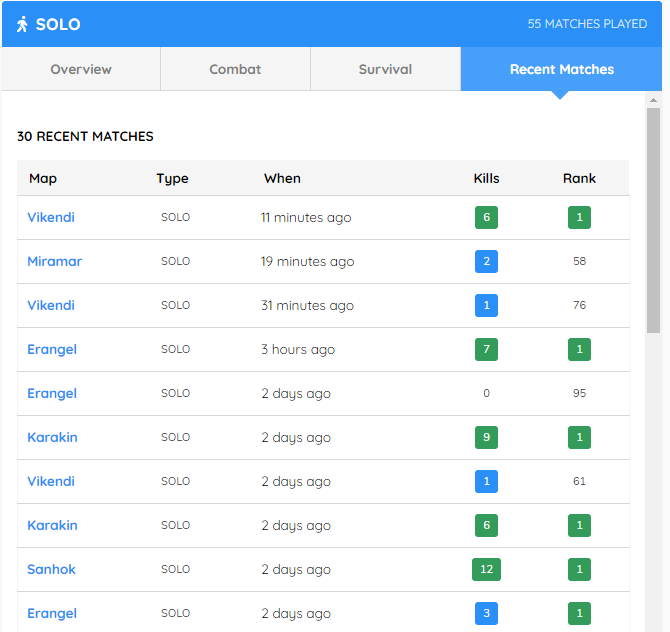This screenshot has height=632, width=670.
Task: Click the SOLO type cell in Sanhok row
Action: pyautogui.click(x=176, y=570)
